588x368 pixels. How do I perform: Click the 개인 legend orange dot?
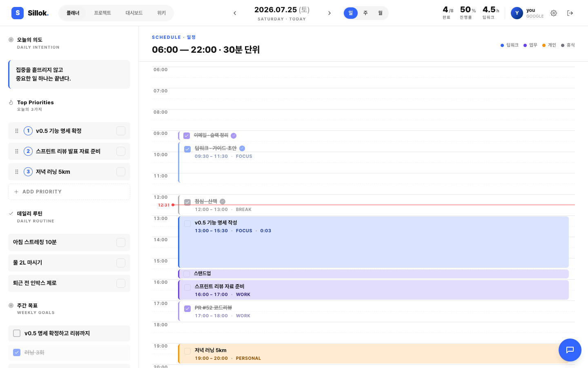(544, 45)
